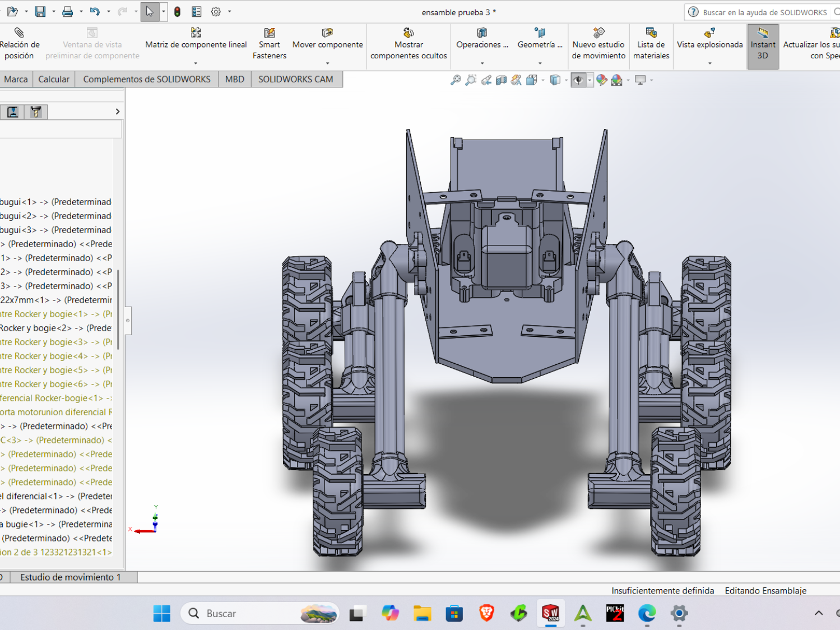Click Matriz de componente lineal tool
The height and width of the screenshot is (630, 840).
point(196,38)
